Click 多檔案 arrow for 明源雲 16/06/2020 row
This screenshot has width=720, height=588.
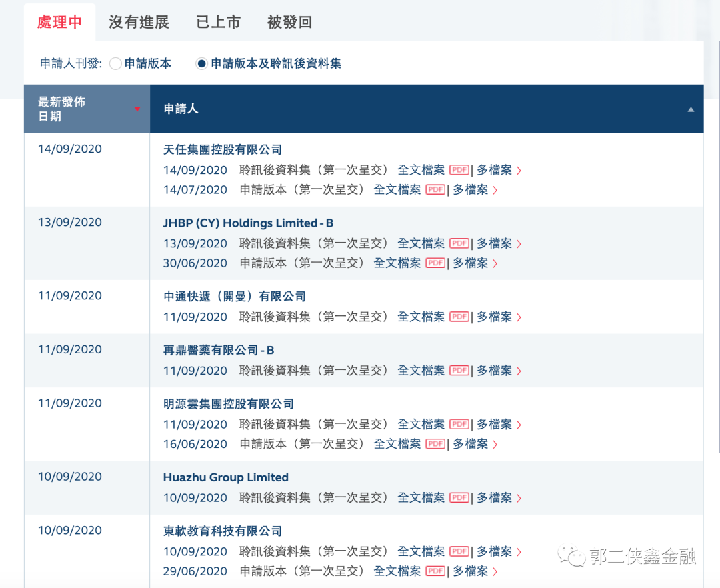click(495, 445)
